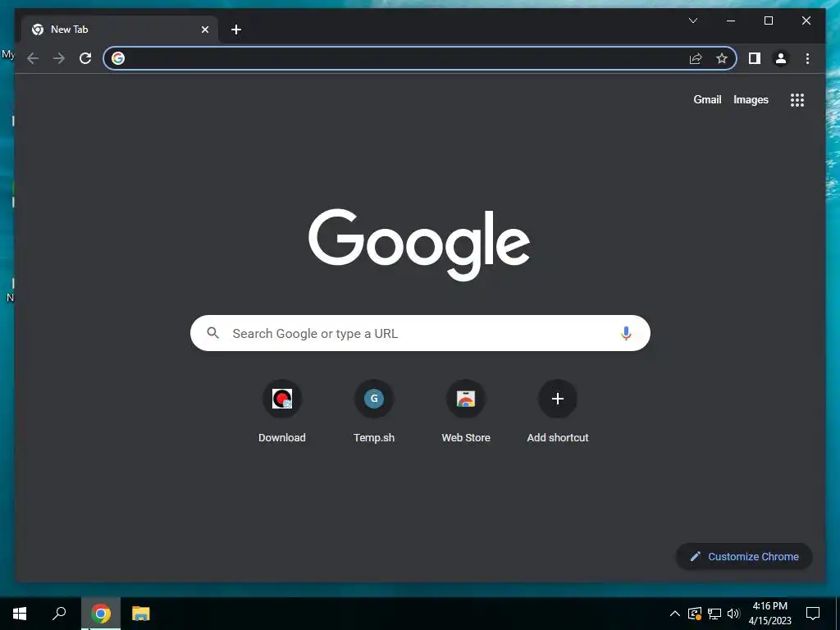The height and width of the screenshot is (630, 840).
Task: Show hidden system tray icons
Action: click(675, 614)
